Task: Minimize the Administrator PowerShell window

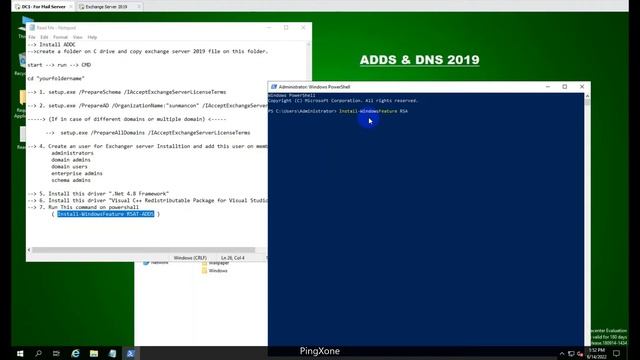Action: coord(548,87)
